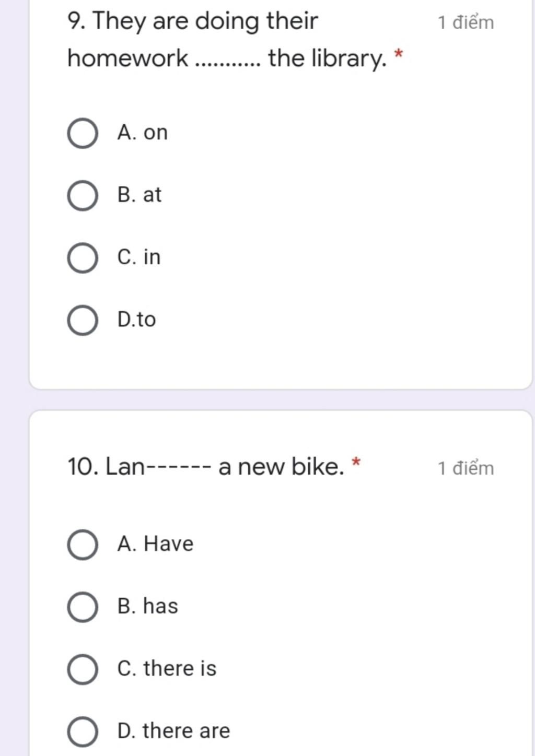Click the '1 điểm' label of question 10

[x=466, y=468]
